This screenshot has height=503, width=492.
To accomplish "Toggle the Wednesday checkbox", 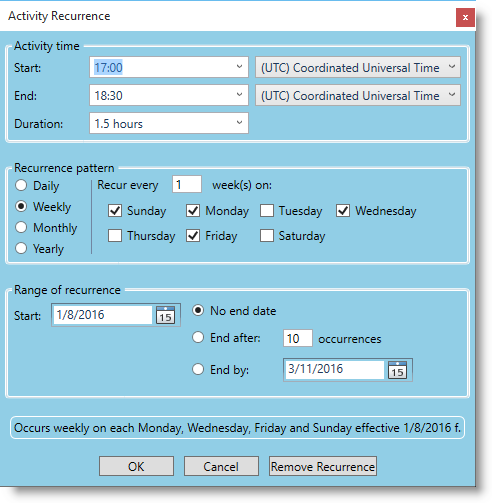I will tap(343, 211).
